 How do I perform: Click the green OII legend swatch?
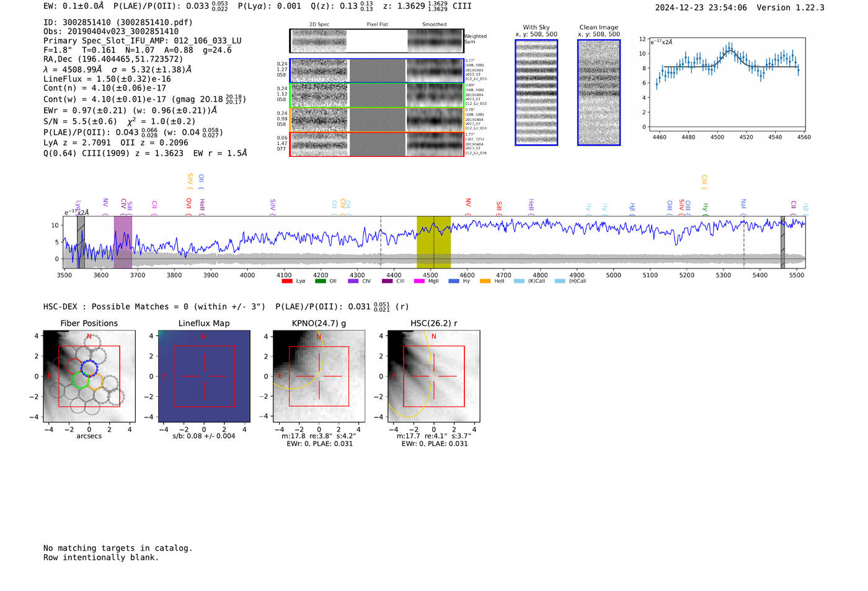(320, 281)
